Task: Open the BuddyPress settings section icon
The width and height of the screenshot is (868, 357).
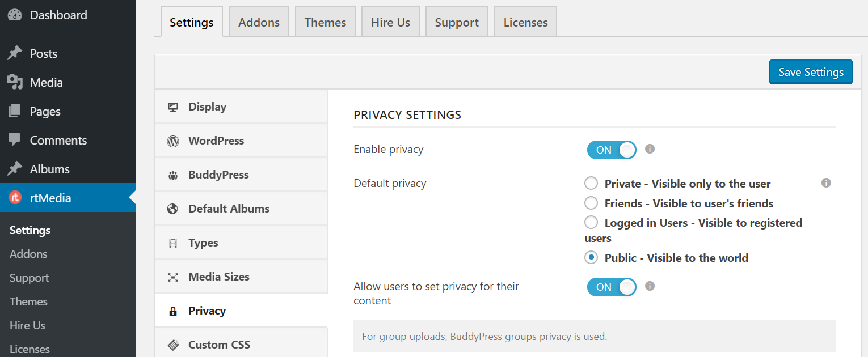Action: coord(172,175)
